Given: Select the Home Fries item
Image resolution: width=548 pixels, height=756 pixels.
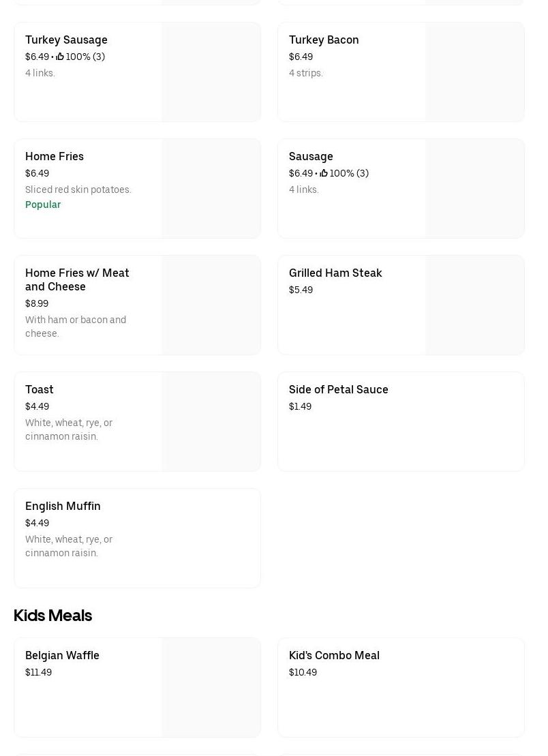Looking at the screenshot, I should pos(55,156).
